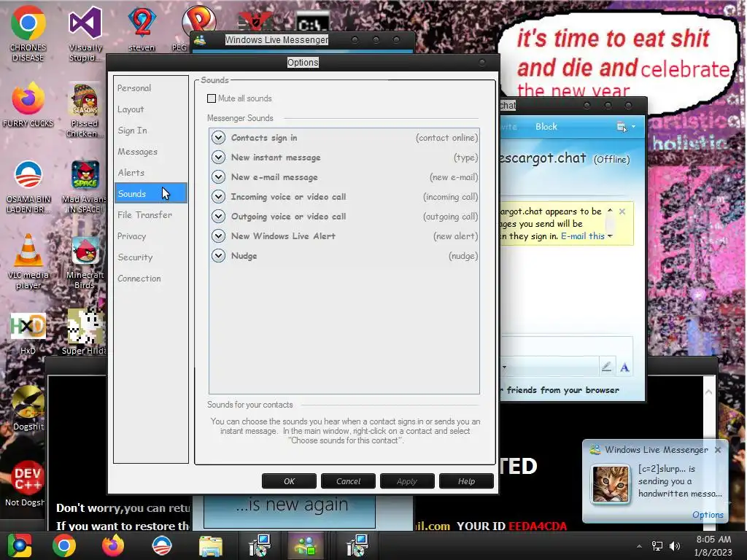
Task: Select Layout options category
Action: [x=150, y=109]
